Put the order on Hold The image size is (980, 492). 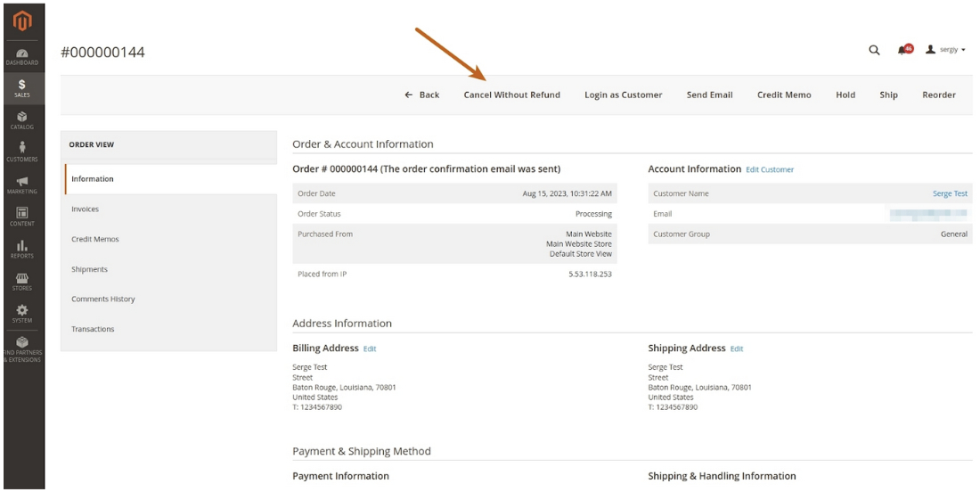point(845,95)
